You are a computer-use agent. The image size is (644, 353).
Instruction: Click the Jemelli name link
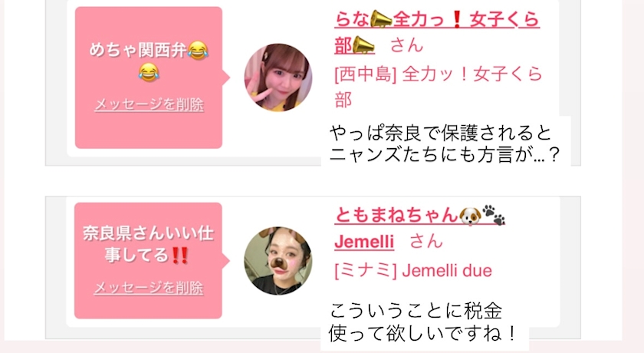coord(364,241)
